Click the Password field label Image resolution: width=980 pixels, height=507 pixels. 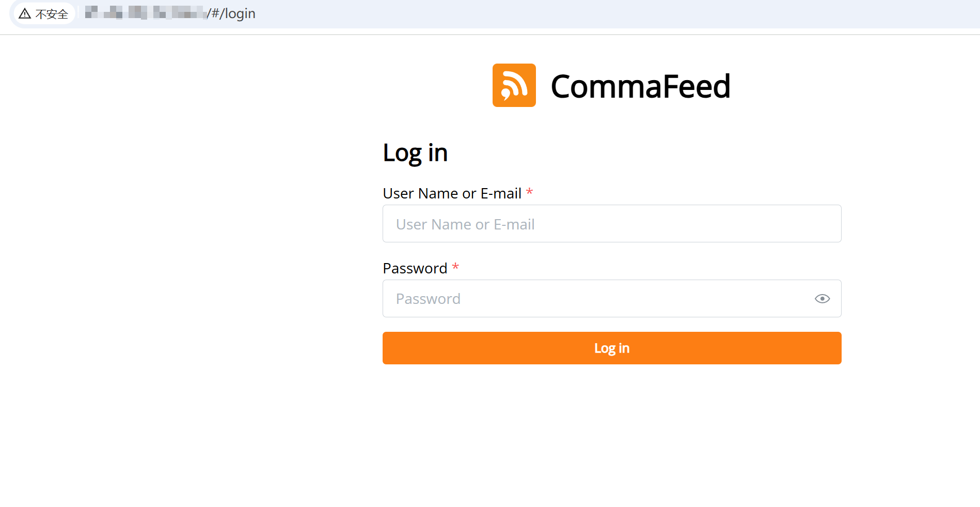pyautogui.click(x=415, y=268)
